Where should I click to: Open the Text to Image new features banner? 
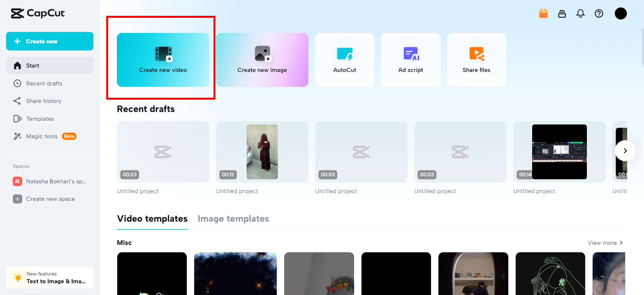tap(49, 277)
